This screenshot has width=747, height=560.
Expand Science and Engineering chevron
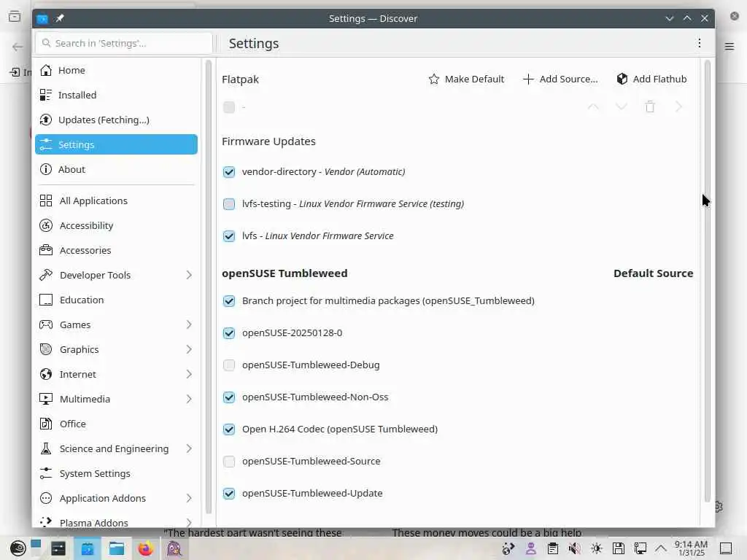point(189,448)
